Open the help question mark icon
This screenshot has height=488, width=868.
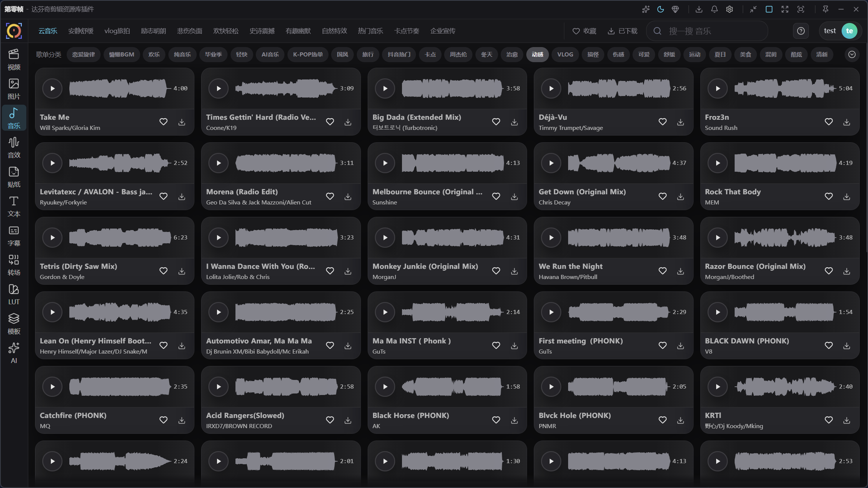coord(801,31)
